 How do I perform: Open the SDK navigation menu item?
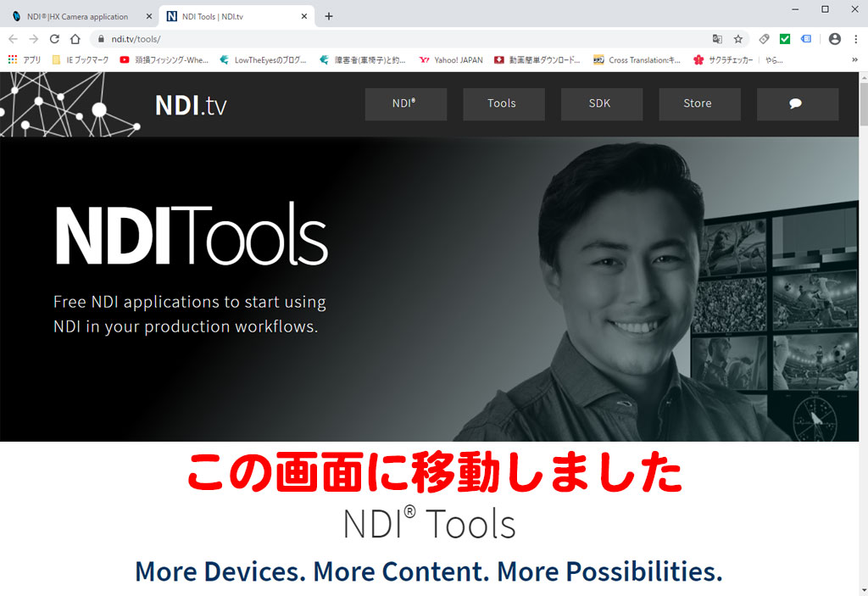tap(600, 103)
